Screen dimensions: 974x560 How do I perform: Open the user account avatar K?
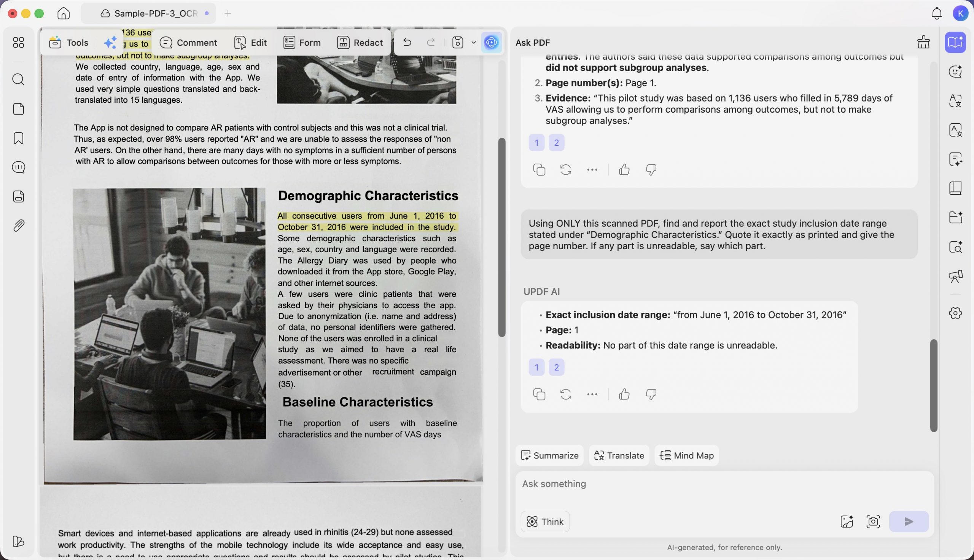tap(960, 13)
